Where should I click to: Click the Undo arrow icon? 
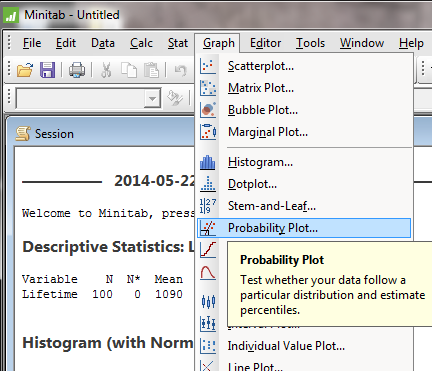[x=180, y=70]
